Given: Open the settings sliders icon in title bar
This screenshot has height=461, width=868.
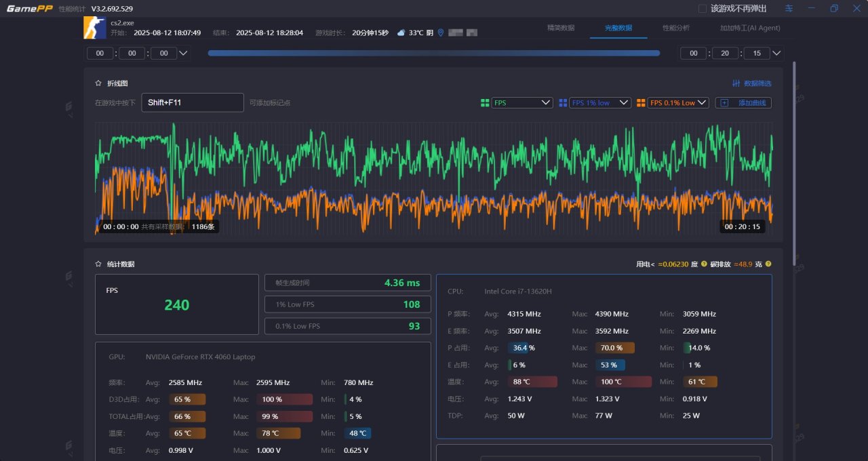Looking at the screenshot, I should [x=789, y=8].
